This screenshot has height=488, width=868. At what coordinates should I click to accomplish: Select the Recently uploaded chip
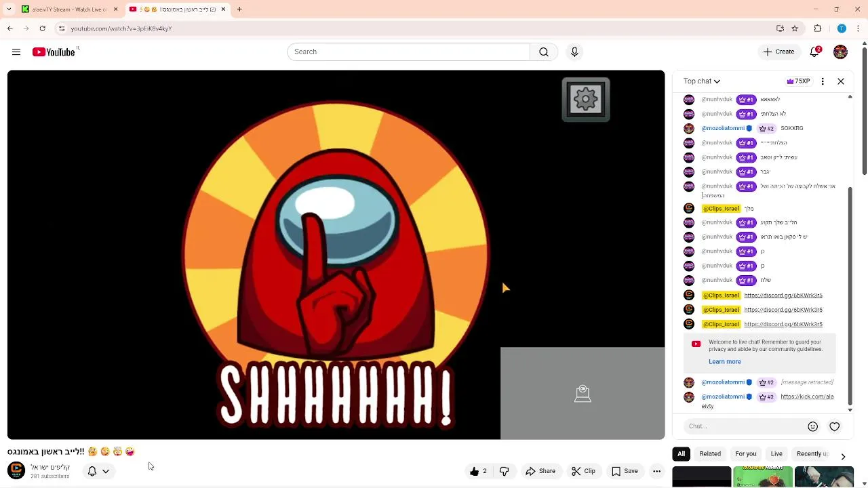pos(812,454)
